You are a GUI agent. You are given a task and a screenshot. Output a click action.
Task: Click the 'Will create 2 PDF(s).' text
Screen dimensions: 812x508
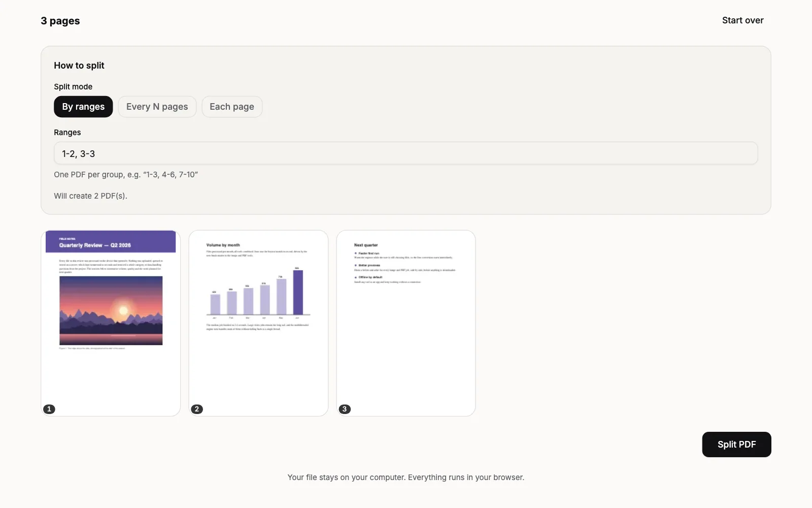[x=91, y=196]
